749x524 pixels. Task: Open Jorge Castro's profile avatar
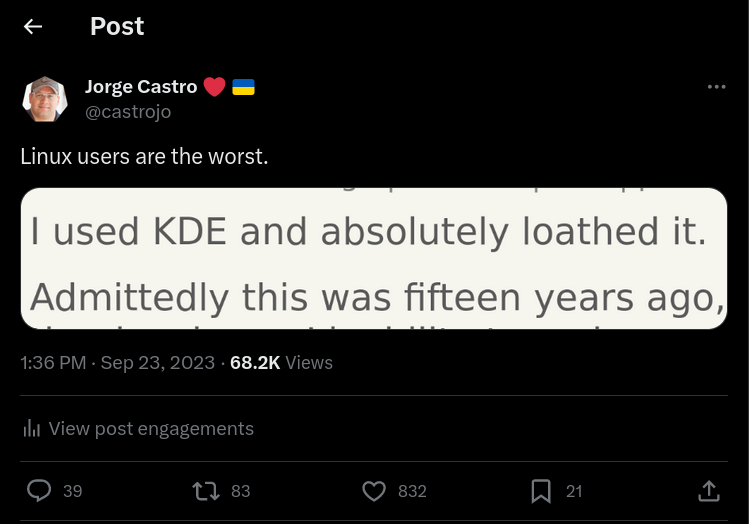click(x=45, y=99)
